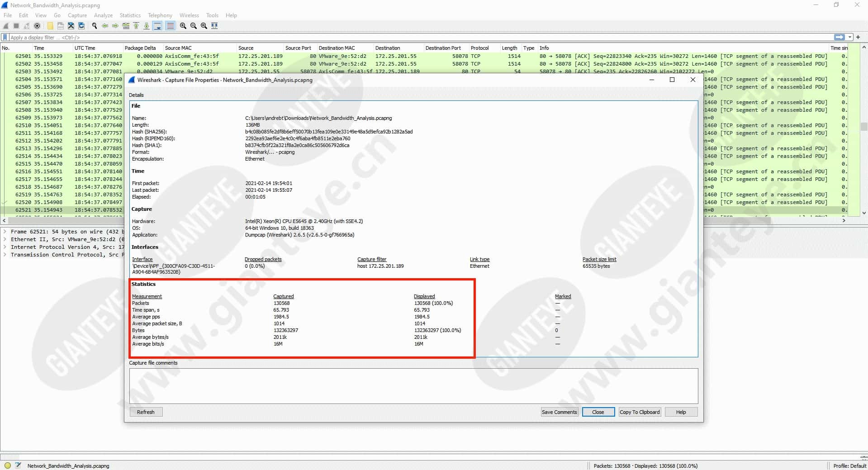Open display filter history dropdown arrow
Viewport: 868px width, 470px height.
(850, 37)
